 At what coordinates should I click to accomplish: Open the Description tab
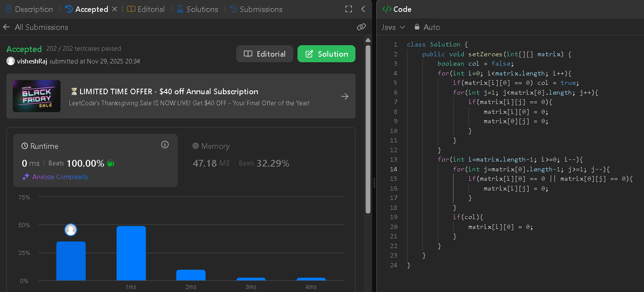pos(29,9)
